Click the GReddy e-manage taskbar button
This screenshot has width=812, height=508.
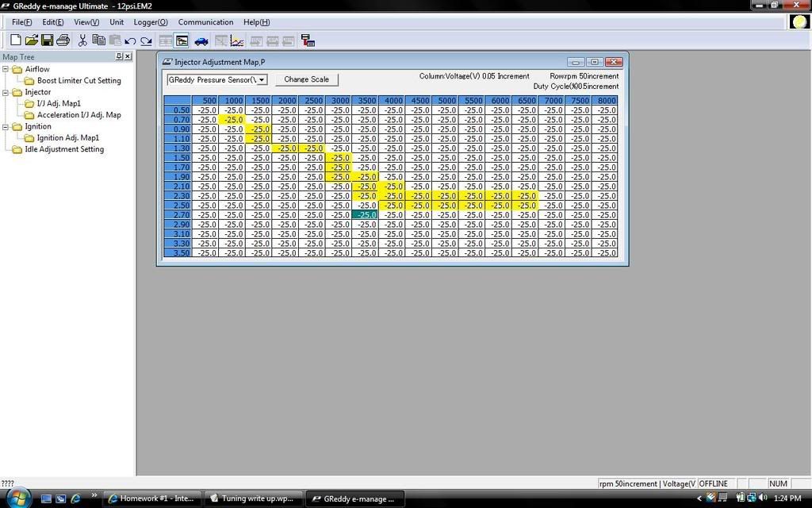point(354,498)
